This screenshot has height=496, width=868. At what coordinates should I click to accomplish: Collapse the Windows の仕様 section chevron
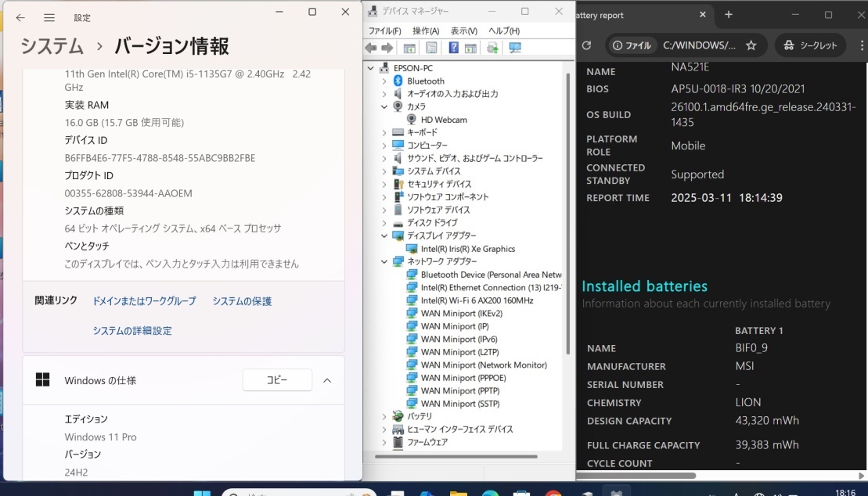pyautogui.click(x=327, y=381)
